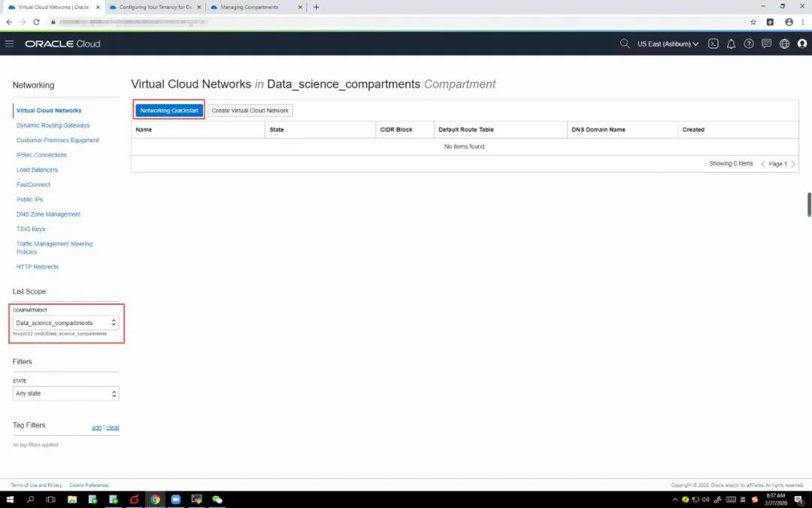The image size is (812, 508).
Task: Open Public IPs
Action: 29,199
